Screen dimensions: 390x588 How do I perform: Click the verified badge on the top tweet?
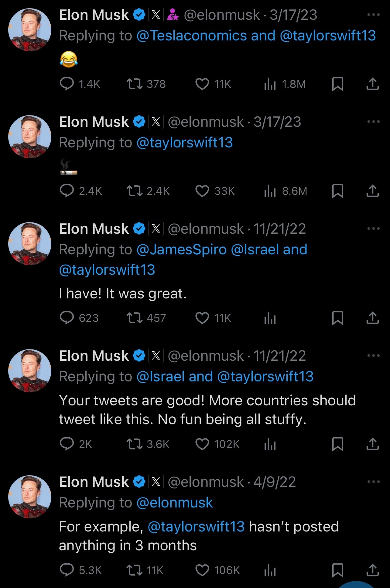139,14
